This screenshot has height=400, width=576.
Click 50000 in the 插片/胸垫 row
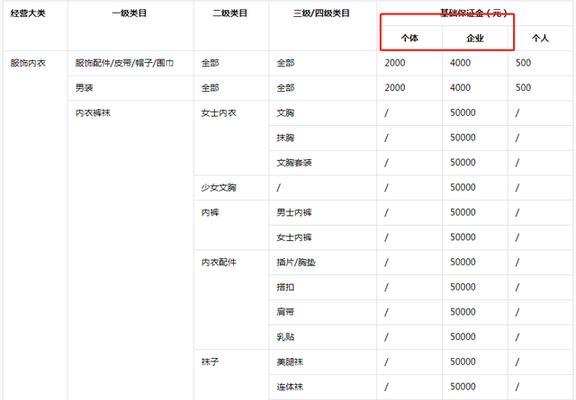pyautogui.click(x=463, y=262)
